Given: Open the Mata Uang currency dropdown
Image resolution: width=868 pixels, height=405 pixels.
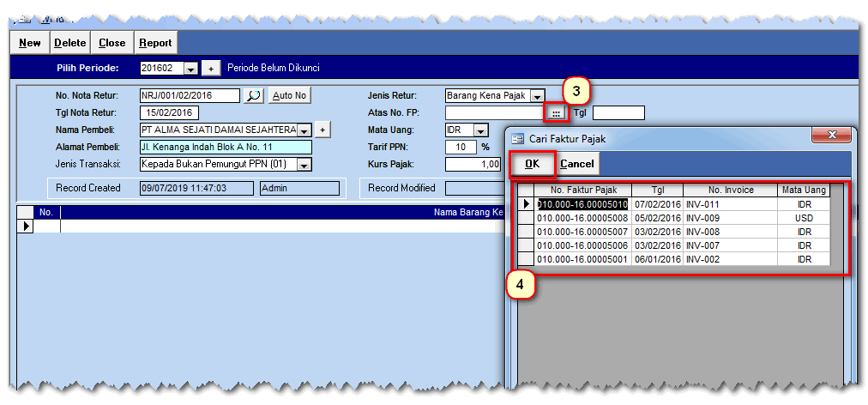Looking at the screenshot, I should (480, 130).
